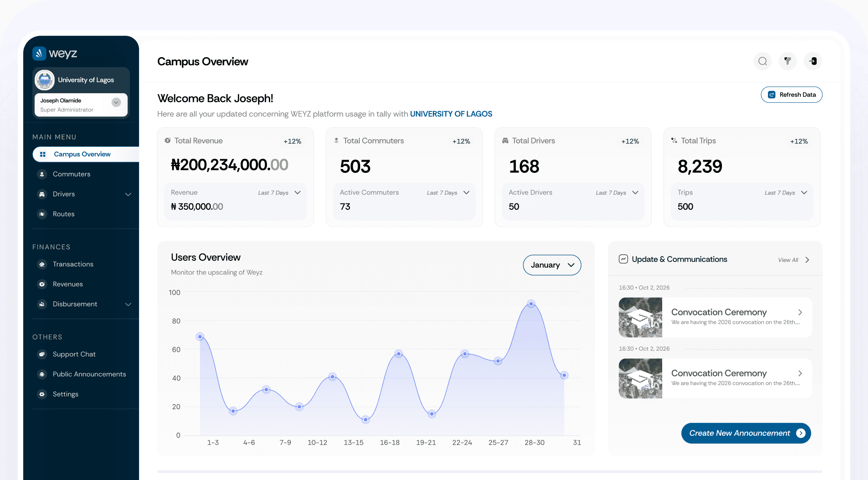The image size is (868, 480).
Task: Click the Total Revenue +12% badge
Action: coord(293,141)
